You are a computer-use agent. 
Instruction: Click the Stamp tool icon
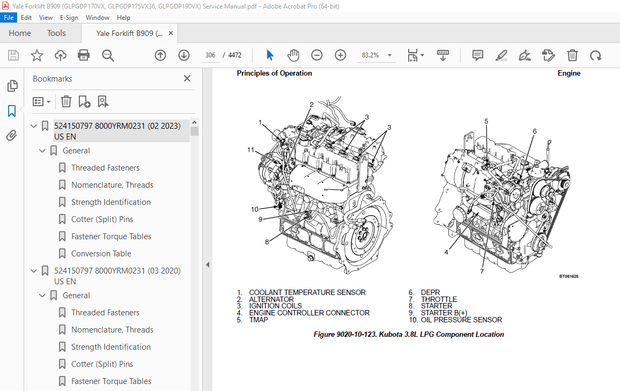coord(548,55)
